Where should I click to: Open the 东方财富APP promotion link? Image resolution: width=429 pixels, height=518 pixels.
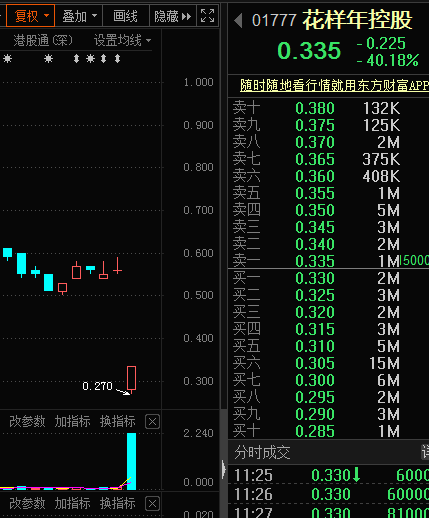point(334,85)
